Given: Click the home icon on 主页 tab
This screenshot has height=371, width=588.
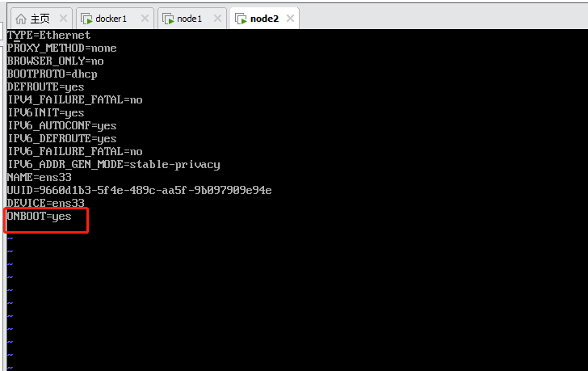Looking at the screenshot, I should (21, 19).
